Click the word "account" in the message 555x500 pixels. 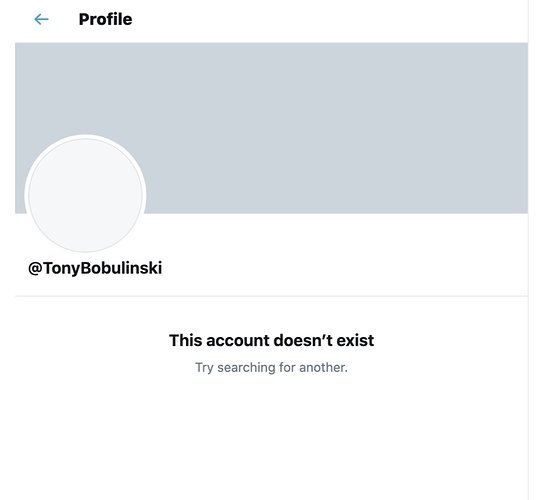[x=238, y=340]
